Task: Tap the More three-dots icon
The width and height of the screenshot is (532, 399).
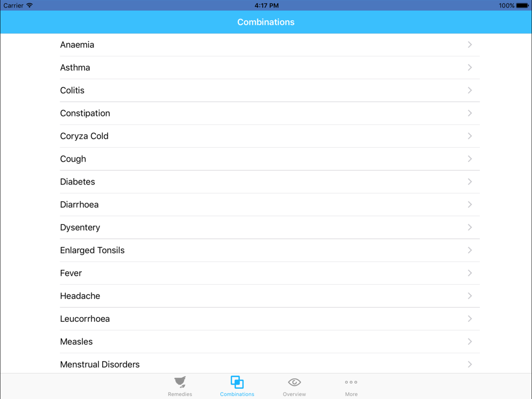Action: 351,382
